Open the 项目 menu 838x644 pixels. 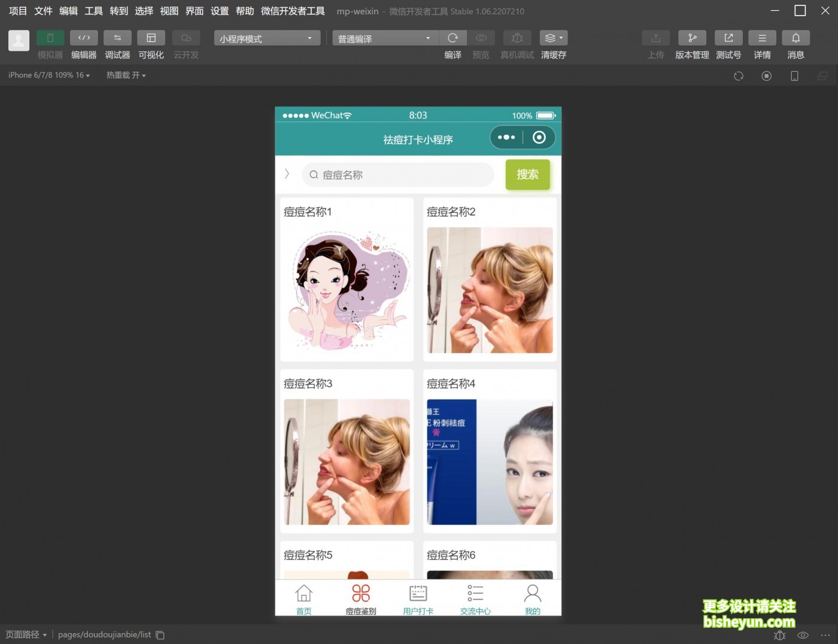[18, 11]
